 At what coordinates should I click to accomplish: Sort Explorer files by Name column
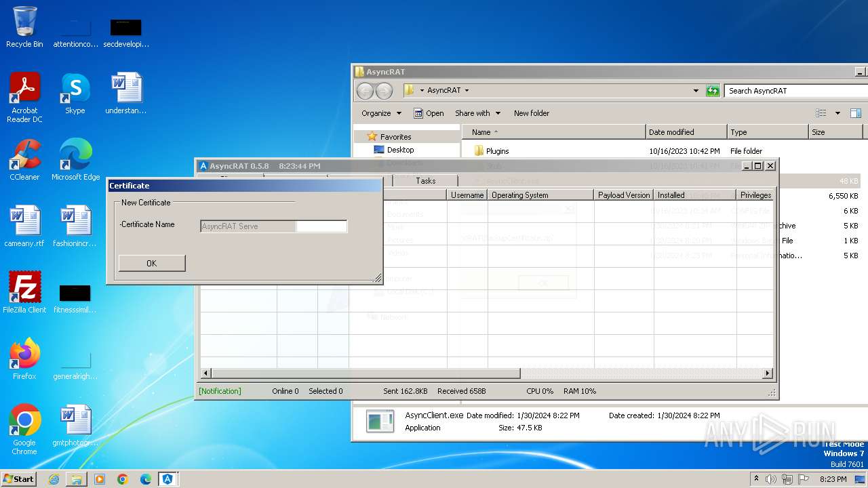(553, 132)
